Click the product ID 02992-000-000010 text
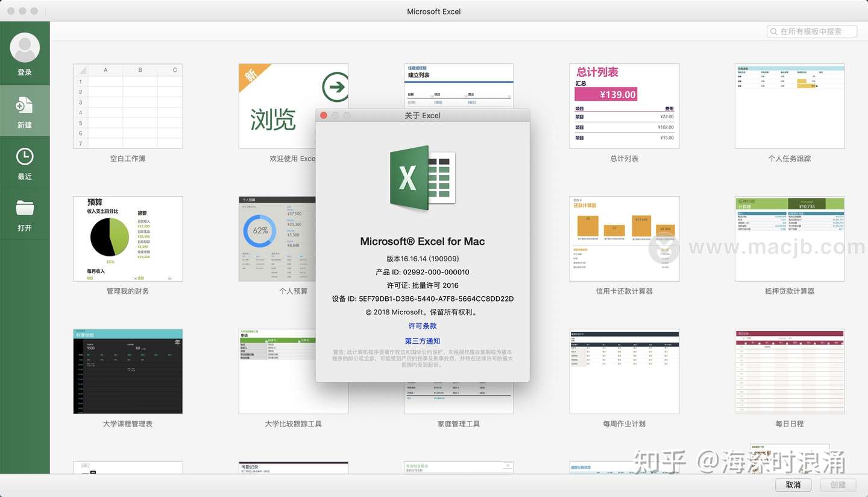This screenshot has height=497, width=868. [423, 272]
